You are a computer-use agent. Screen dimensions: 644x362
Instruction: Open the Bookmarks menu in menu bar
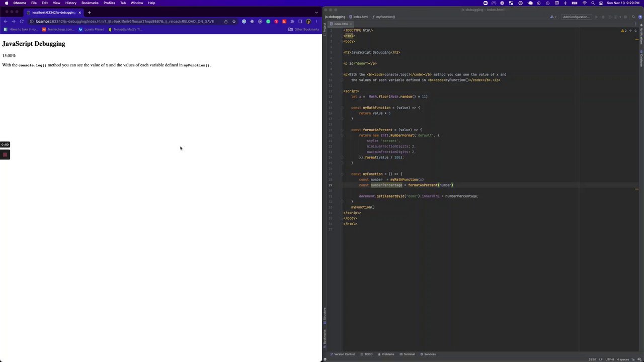(90, 3)
